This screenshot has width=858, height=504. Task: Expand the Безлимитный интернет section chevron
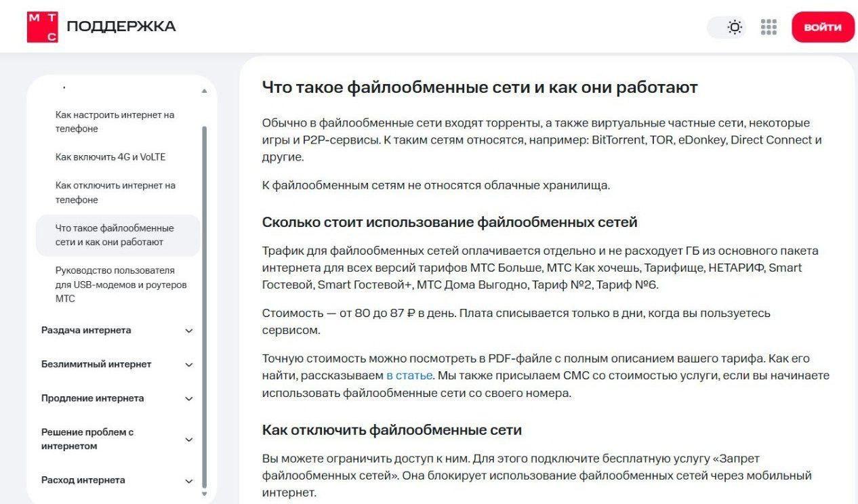pos(189,364)
